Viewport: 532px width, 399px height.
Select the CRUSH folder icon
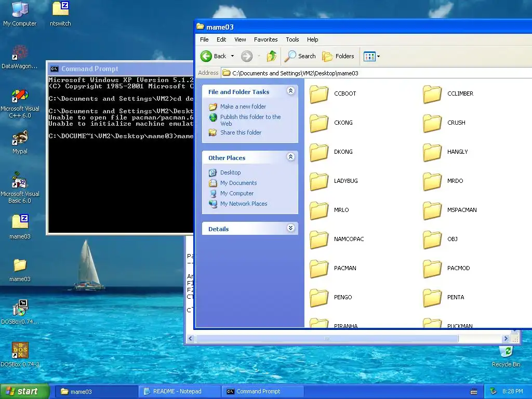[x=432, y=123]
